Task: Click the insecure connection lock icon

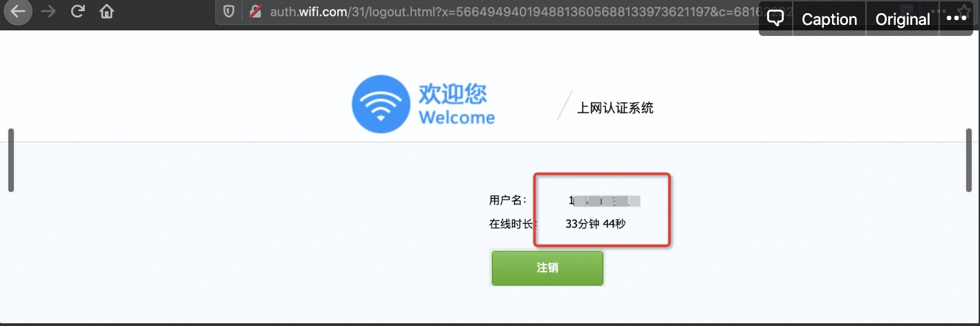Action: click(255, 12)
